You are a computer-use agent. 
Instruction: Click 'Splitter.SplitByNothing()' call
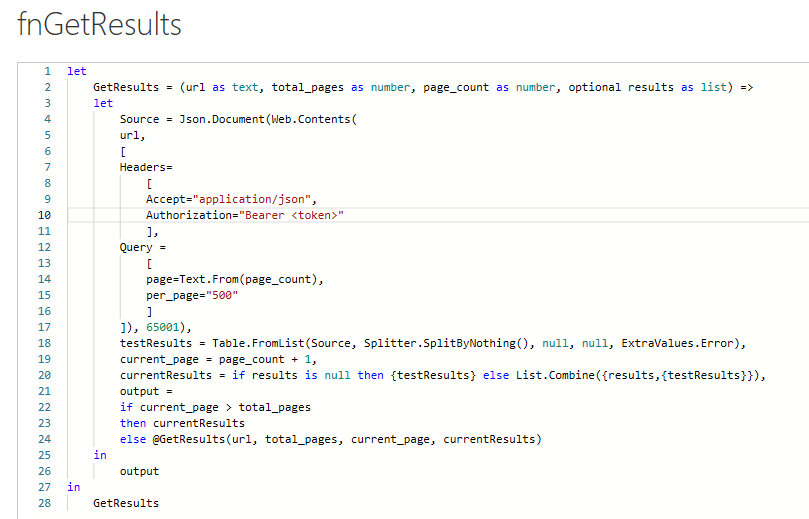tap(449, 343)
